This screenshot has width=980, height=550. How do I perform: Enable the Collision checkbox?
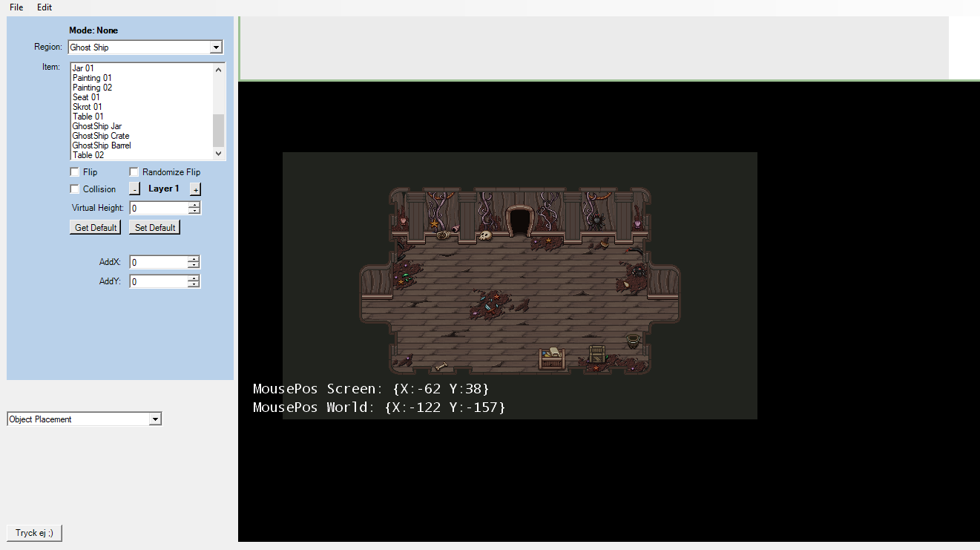coord(74,189)
